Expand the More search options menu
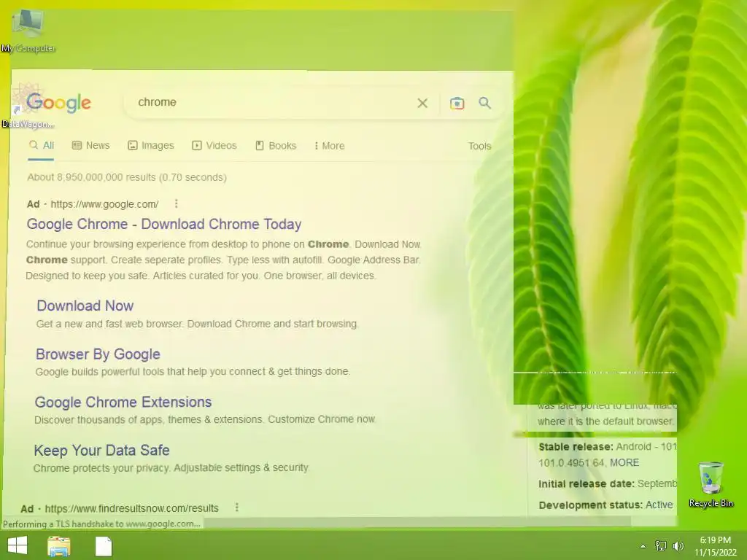 pyautogui.click(x=329, y=146)
